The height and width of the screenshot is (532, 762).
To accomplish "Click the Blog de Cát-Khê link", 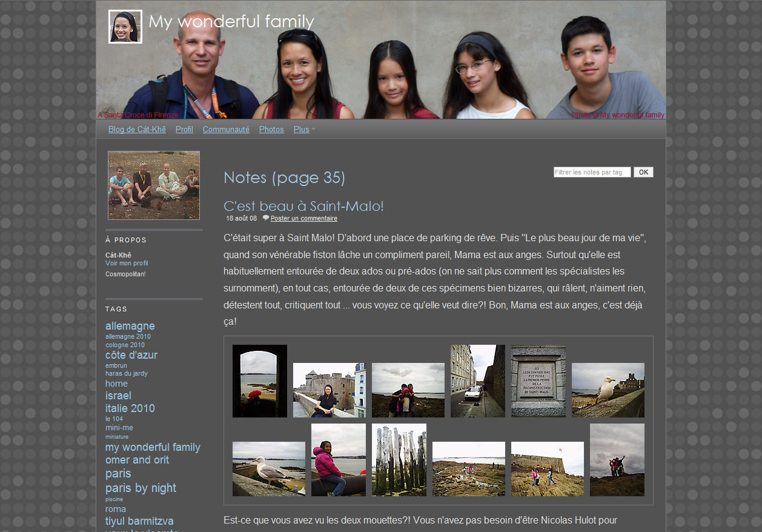I will pos(137,130).
